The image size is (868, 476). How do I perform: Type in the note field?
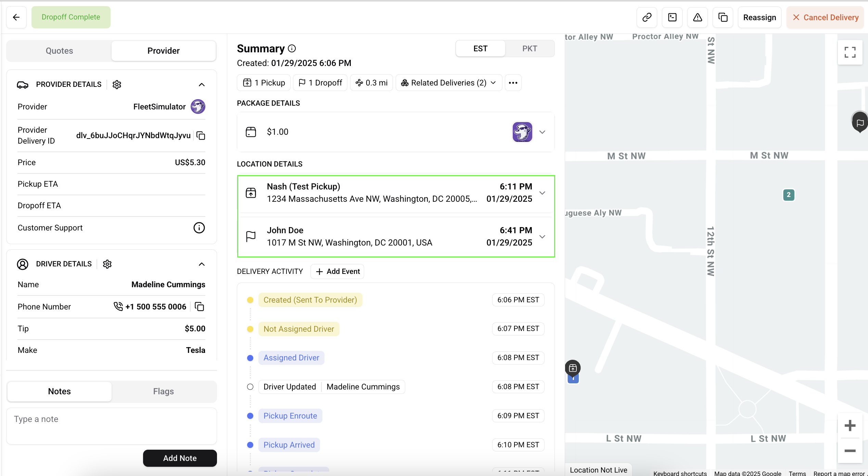[x=111, y=426]
